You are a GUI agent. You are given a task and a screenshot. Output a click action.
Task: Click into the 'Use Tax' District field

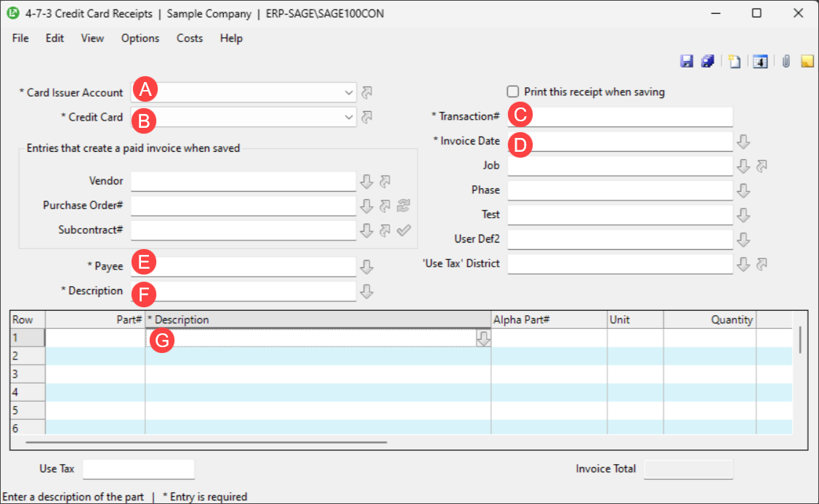click(x=620, y=264)
